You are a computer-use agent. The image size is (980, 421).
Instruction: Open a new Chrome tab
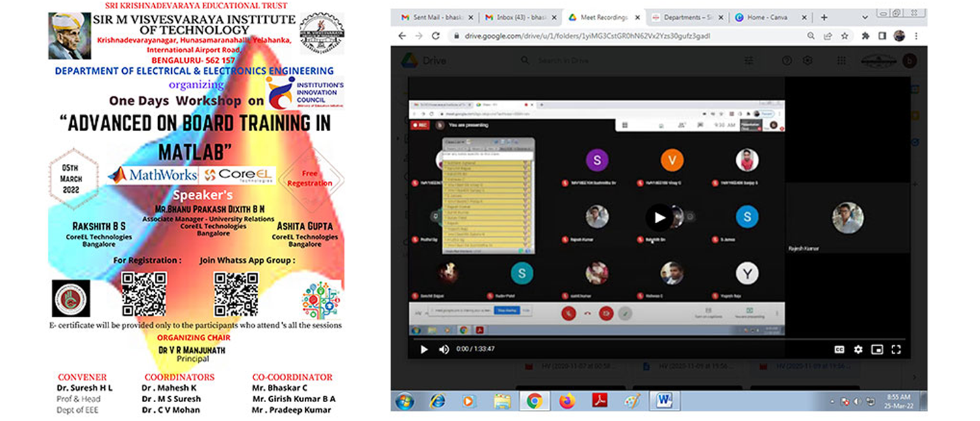pos(824,18)
